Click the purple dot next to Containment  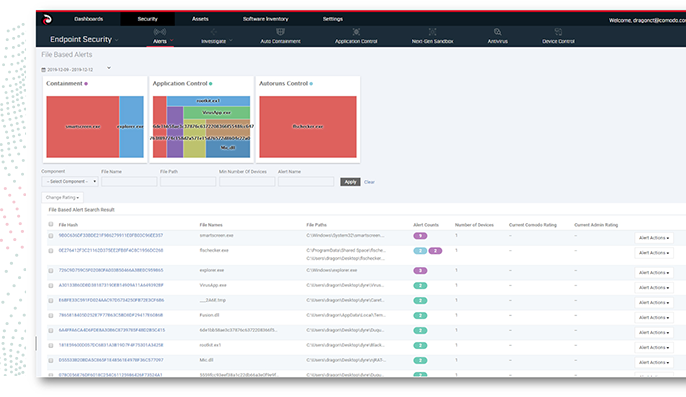(86, 84)
